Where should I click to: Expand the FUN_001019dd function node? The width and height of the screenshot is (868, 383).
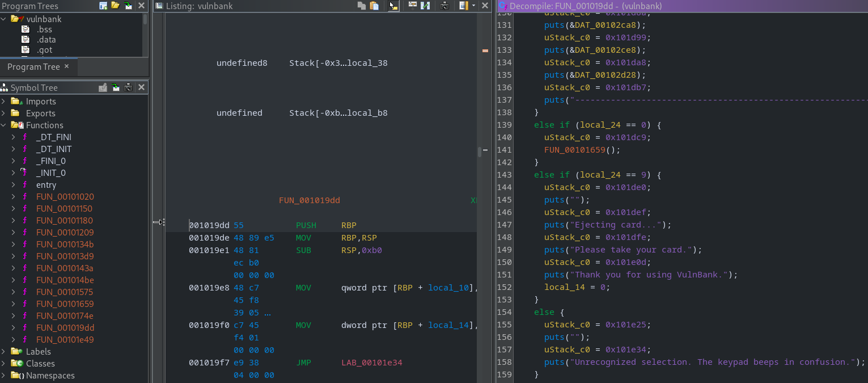pos(12,327)
